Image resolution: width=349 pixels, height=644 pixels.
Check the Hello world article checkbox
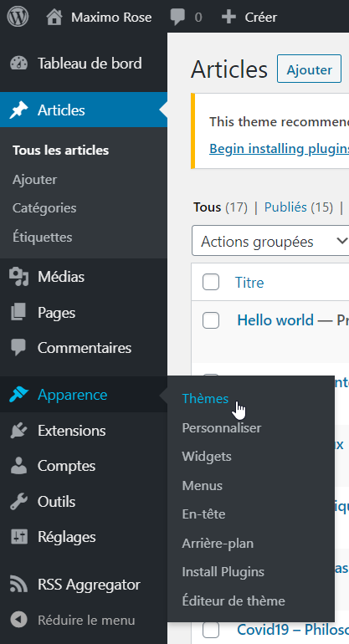[x=211, y=320]
